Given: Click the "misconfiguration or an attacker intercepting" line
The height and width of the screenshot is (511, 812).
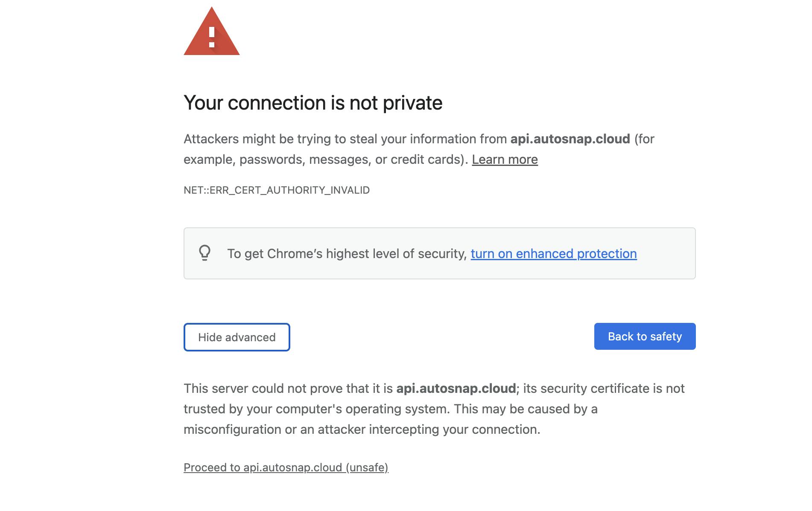Looking at the screenshot, I should 361,430.
